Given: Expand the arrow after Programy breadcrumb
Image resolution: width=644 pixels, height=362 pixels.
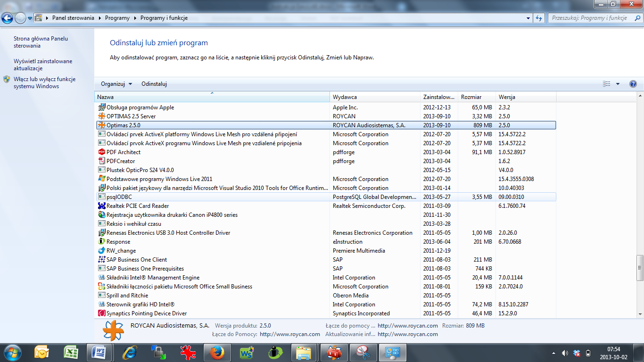Looking at the screenshot, I should tap(134, 18).
